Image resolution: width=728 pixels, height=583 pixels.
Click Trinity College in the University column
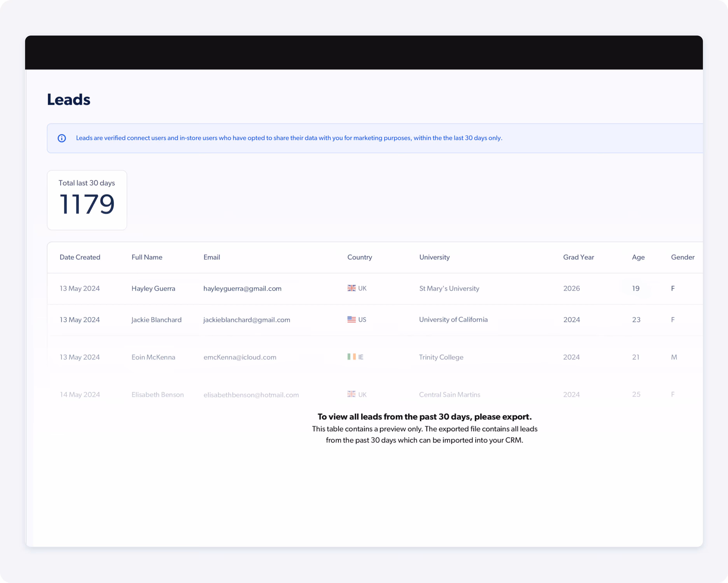(441, 357)
